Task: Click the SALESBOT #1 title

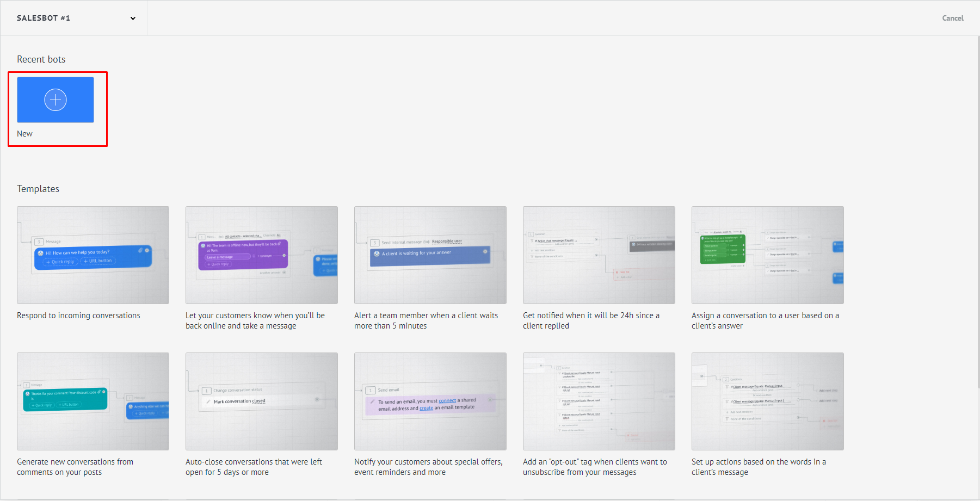Action: click(44, 18)
